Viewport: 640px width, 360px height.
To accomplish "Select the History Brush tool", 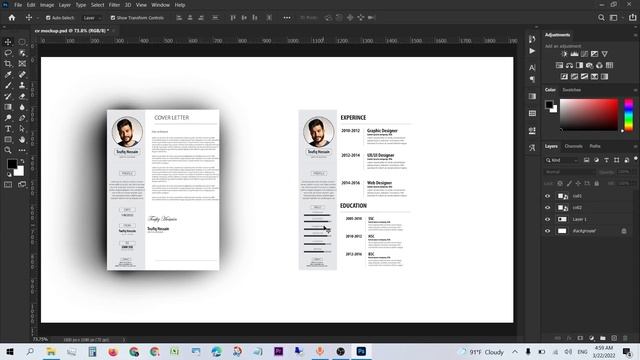I will coord(8,96).
